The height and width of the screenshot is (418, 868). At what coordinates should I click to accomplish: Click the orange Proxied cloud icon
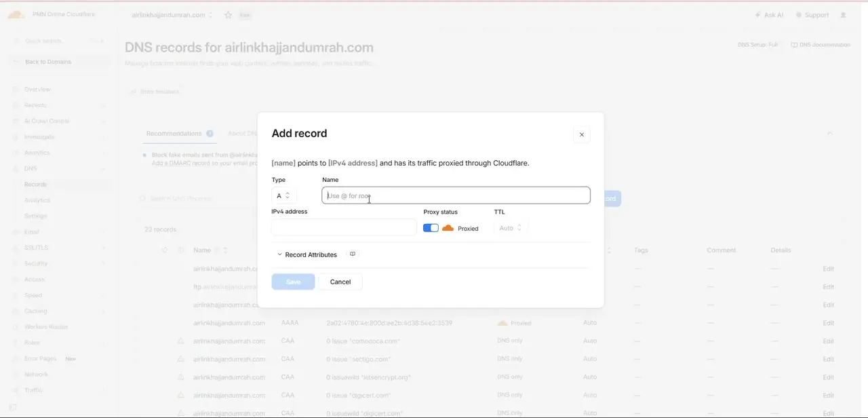point(448,228)
